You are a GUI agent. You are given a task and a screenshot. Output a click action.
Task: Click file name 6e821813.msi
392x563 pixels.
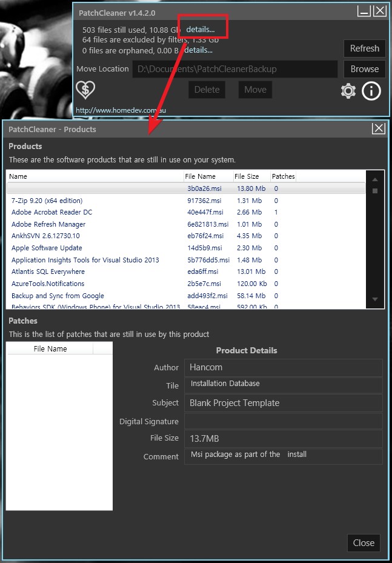(x=208, y=224)
